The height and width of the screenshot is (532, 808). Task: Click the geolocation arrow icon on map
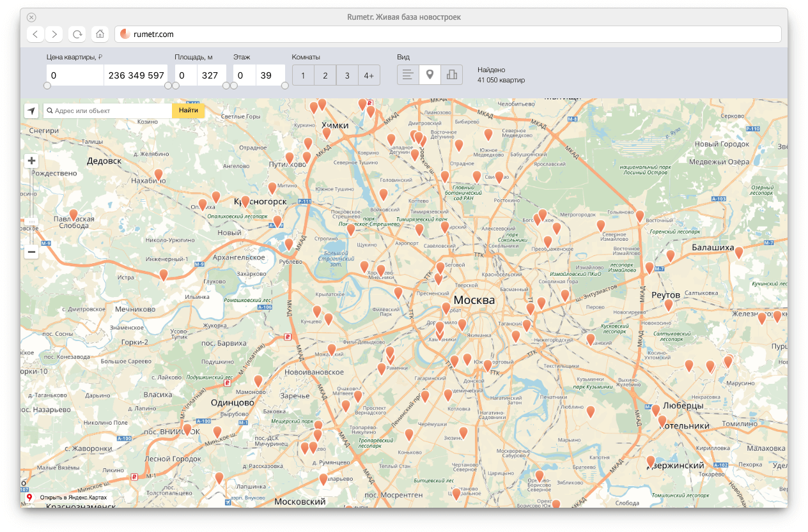(x=31, y=111)
